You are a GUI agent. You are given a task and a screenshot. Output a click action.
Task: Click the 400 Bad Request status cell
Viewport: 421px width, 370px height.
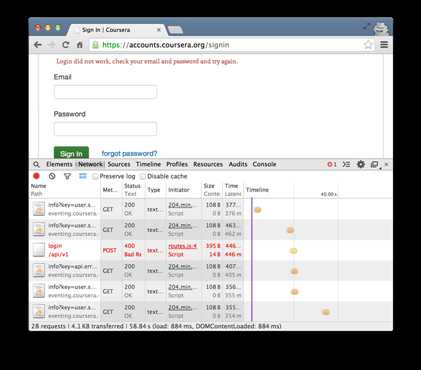point(133,250)
